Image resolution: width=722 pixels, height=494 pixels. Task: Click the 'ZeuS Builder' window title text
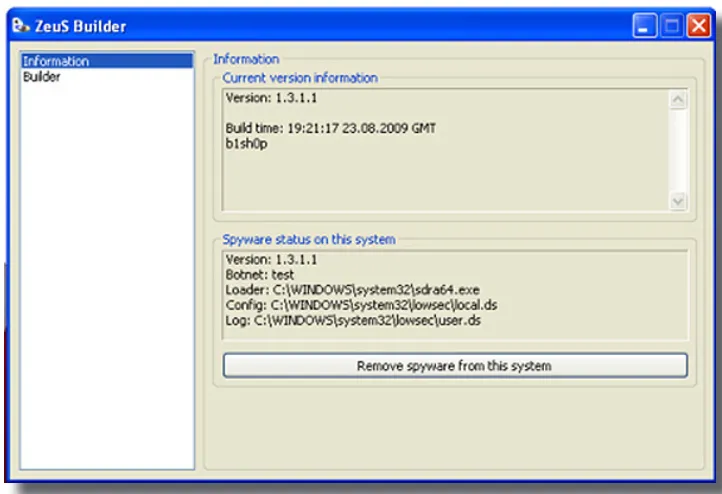click(x=81, y=26)
